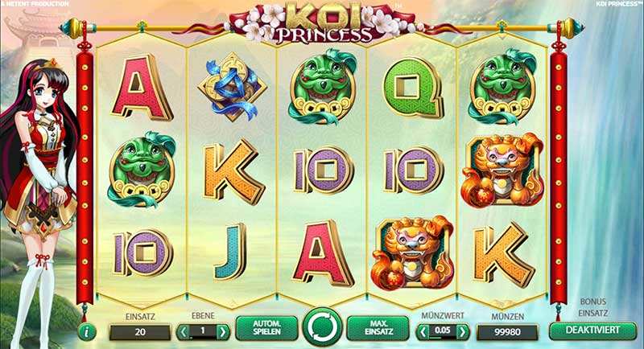Click the Münzwert 0.05 slider bar
Screen dimensions: 644x349
pos(443,331)
